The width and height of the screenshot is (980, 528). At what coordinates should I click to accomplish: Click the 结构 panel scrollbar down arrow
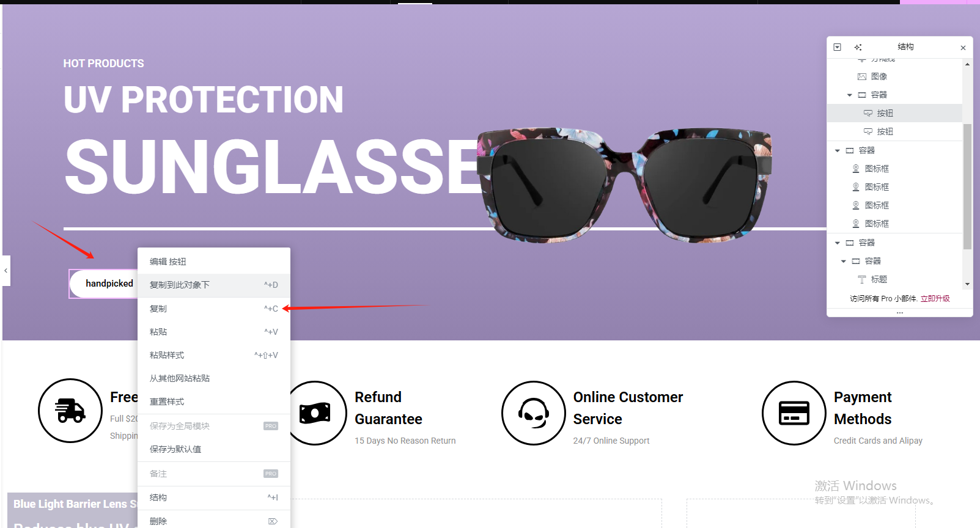(x=967, y=284)
